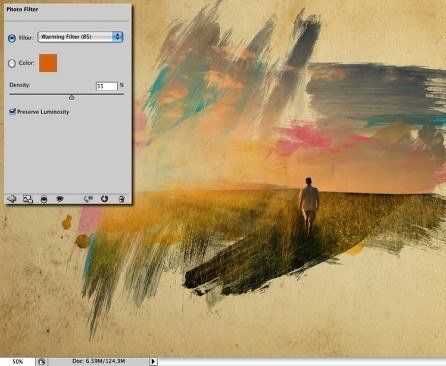Image resolution: width=446 pixels, height=366 pixels.
Task: Click the clip to layer icon
Action: point(44,199)
